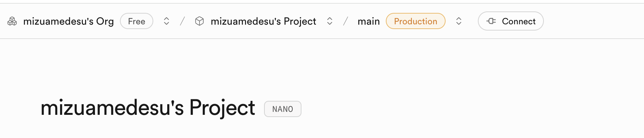Click the plug icon inside Connect
Image resolution: width=644 pixels, height=138 pixels.
click(491, 21)
